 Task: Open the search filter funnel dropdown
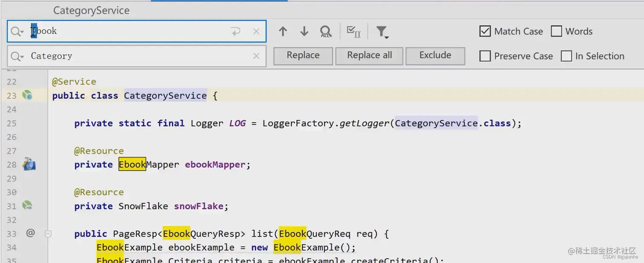[382, 32]
